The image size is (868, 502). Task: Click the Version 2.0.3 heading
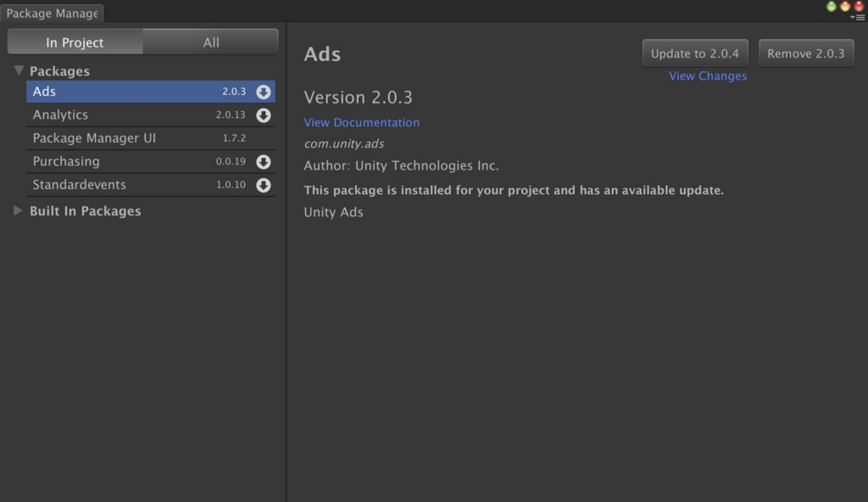(x=359, y=98)
